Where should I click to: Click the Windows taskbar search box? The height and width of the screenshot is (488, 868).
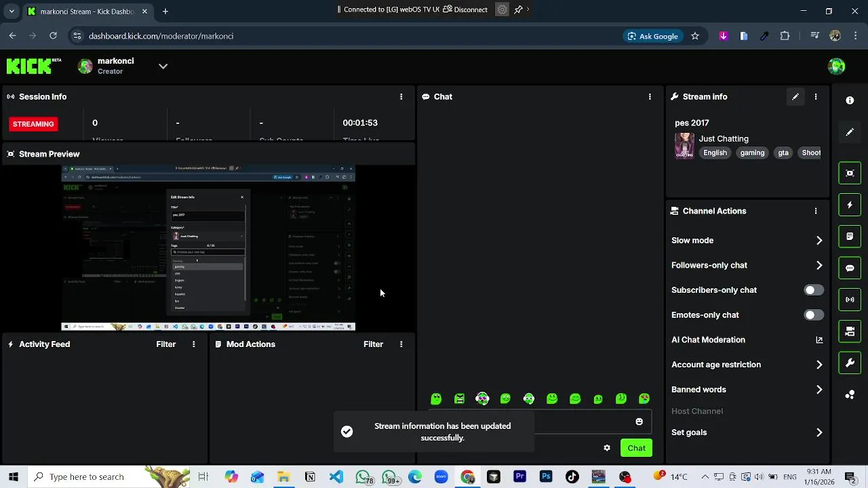click(x=108, y=476)
